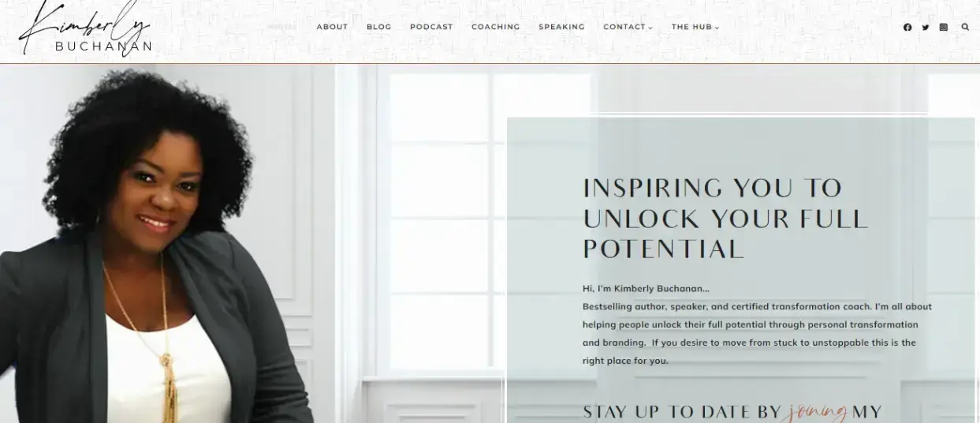Open the Podcast menu item
The width and height of the screenshot is (980, 423).
pos(431,27)
